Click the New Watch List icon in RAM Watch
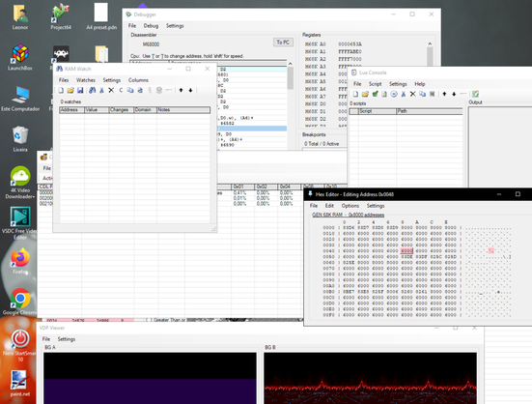532x404 pixels. pyautogui.click(x=61, y=90)
